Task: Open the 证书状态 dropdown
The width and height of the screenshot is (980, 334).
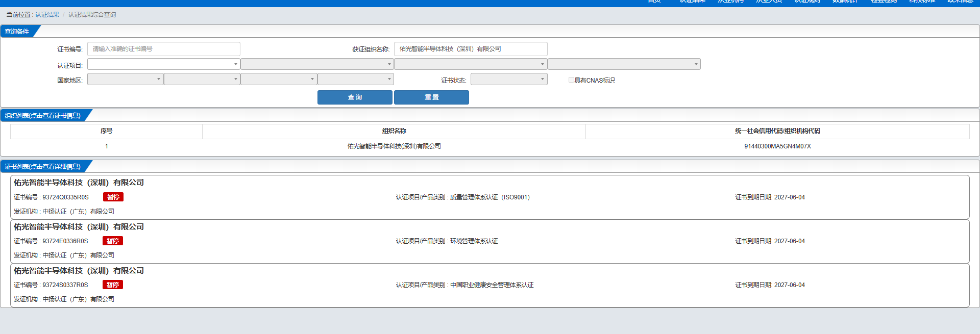Action: click(509, 79)
